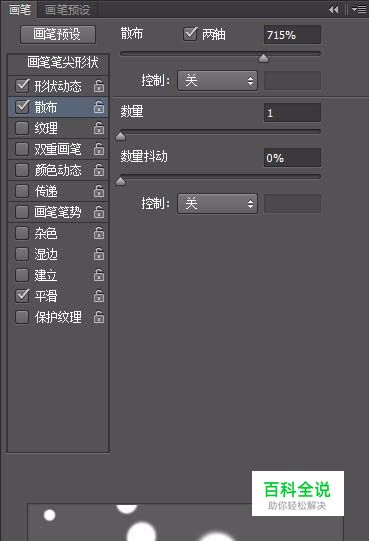
Task: Open the panel flyout menu icon
Action: [x=359, y=9]
